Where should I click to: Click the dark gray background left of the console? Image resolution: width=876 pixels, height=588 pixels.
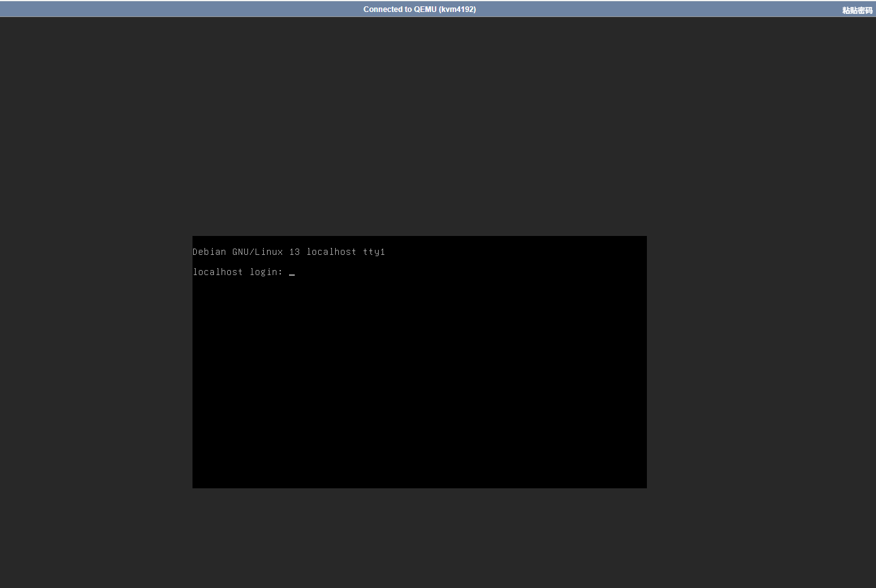(x=95, y=360)
